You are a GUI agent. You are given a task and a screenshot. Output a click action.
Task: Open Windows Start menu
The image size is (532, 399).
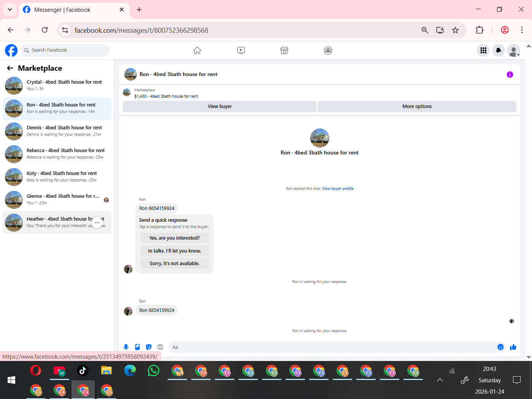(11, 380)
